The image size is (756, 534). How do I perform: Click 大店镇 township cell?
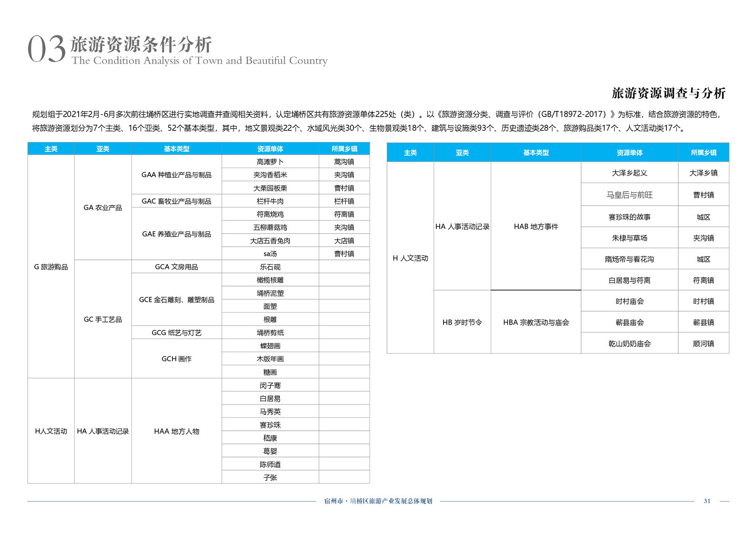tap(344, 241)
